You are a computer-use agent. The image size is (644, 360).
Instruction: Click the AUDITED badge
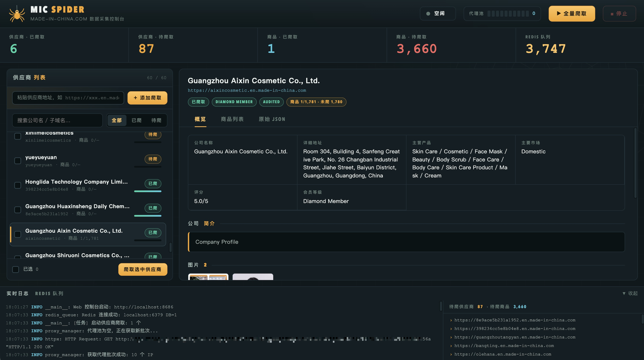pos(271,102)
